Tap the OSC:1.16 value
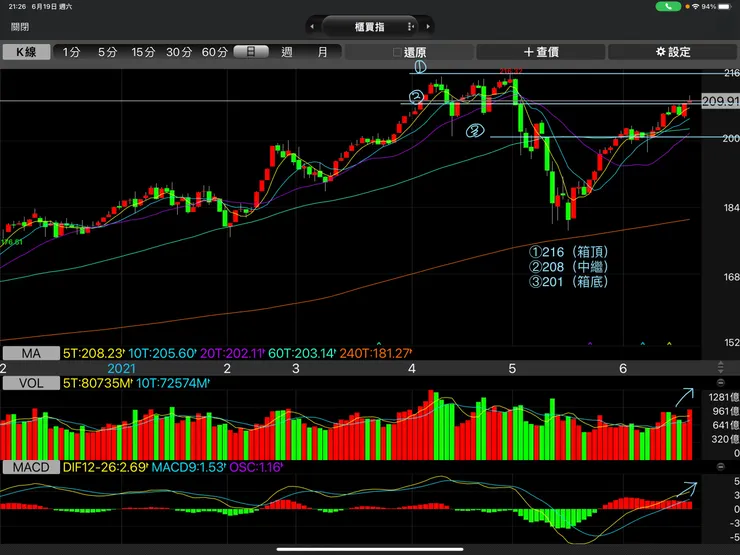This screenshot has height=555, width=740. pos(256,467)
